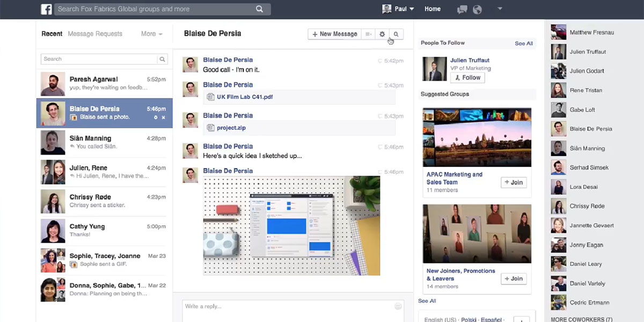Click the Facebook logo icon
This screenshot has width=644, height=322.
pos(47,9)
